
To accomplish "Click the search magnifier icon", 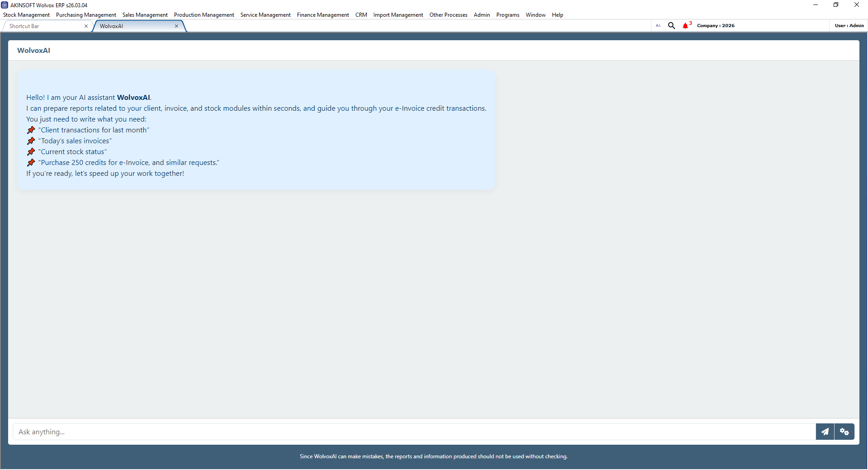I will pyautogui.click(x=672, y=26).
